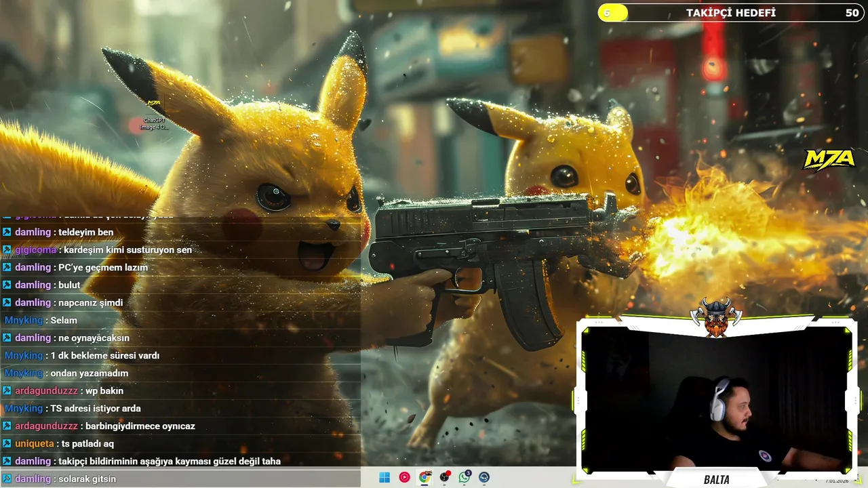Click the 'barbingiydirmece oynıcaz' message
Screen dimensions: 868x488
coord(140,426)
